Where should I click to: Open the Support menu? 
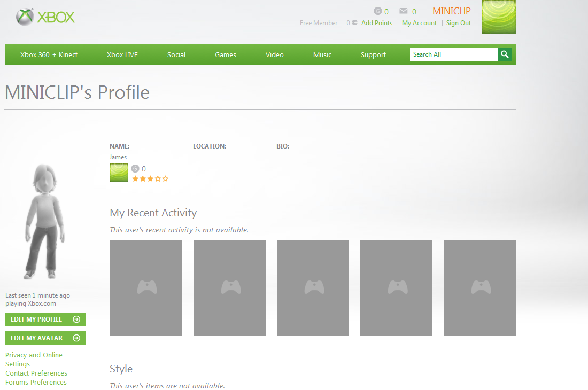pyautogui.click(x=373, y=54)
